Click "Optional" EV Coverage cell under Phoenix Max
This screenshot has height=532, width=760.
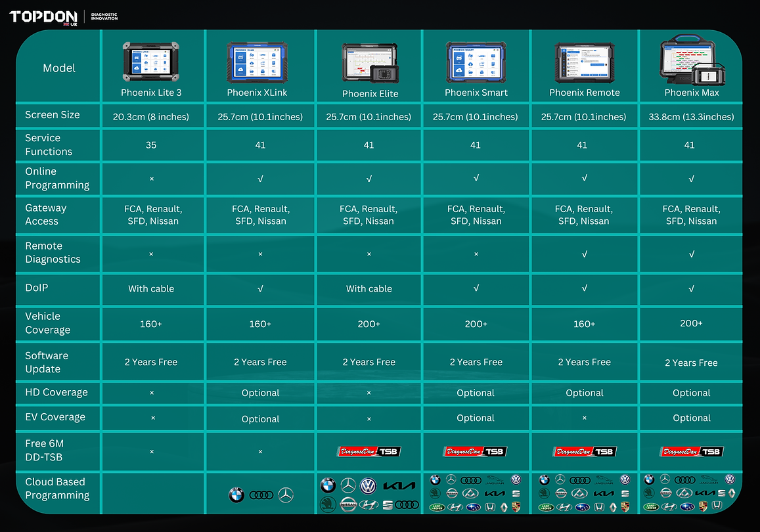tap(692, 418)
